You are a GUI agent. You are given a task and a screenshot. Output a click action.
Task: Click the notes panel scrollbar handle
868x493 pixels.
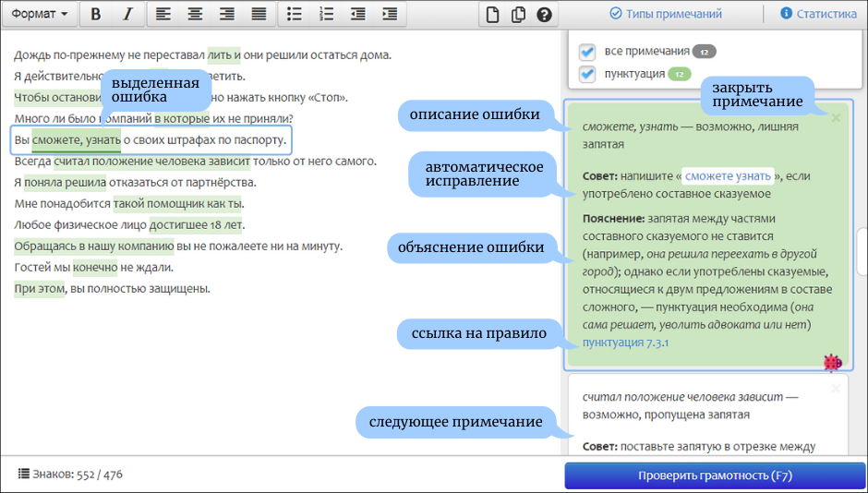(862, 250)
